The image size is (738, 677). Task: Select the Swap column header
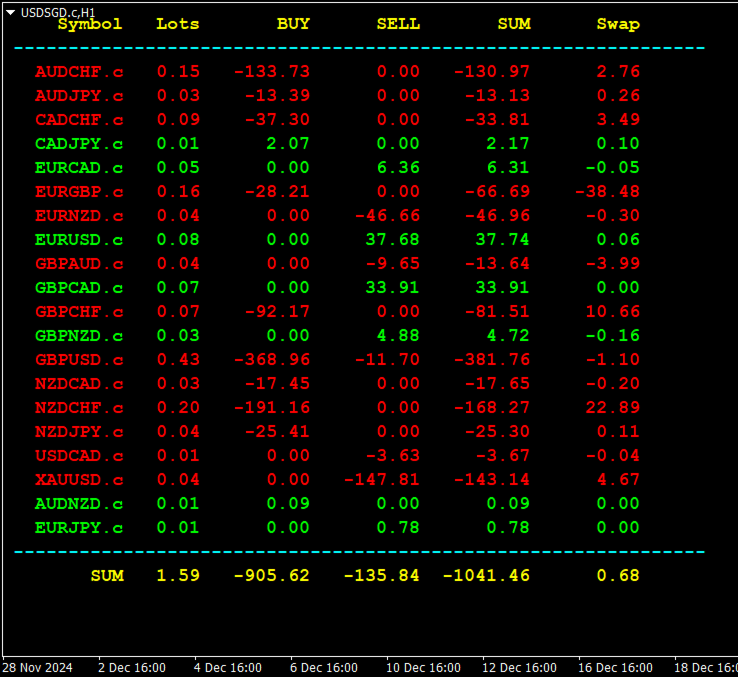(618, 24)
